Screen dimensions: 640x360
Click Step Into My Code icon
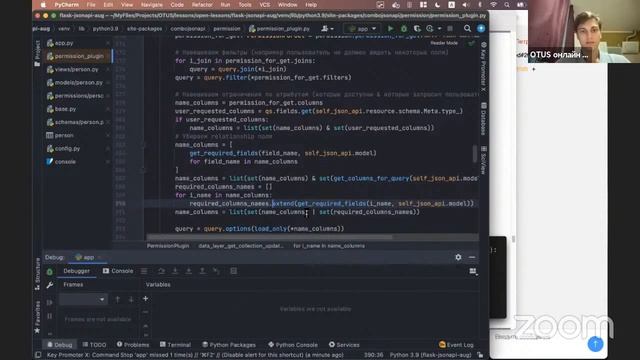[189, 271]
